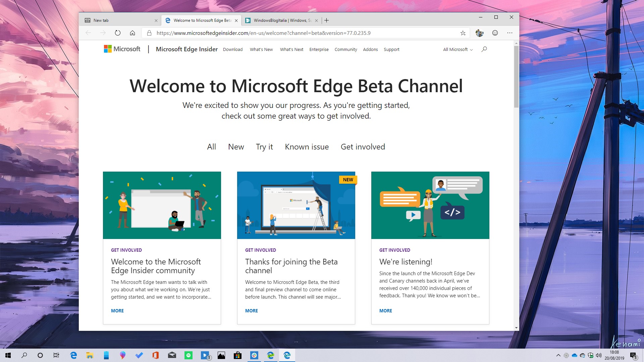Open the volume control in the tray

pos(599,355)
